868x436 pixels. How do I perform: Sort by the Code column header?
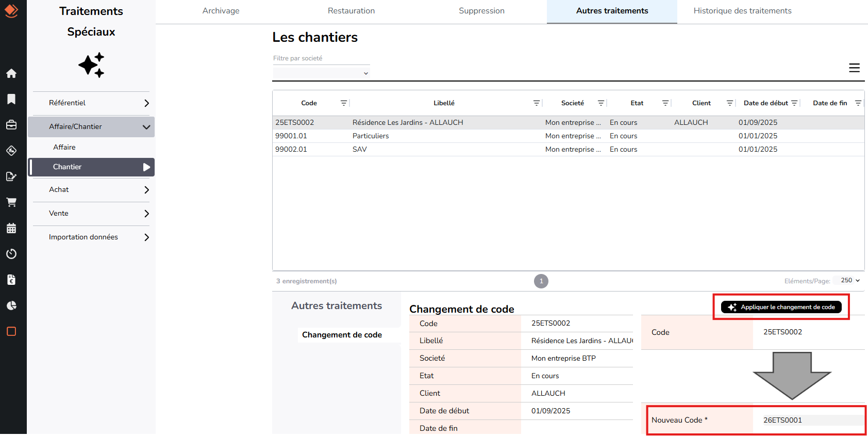(x=309, y=103)
